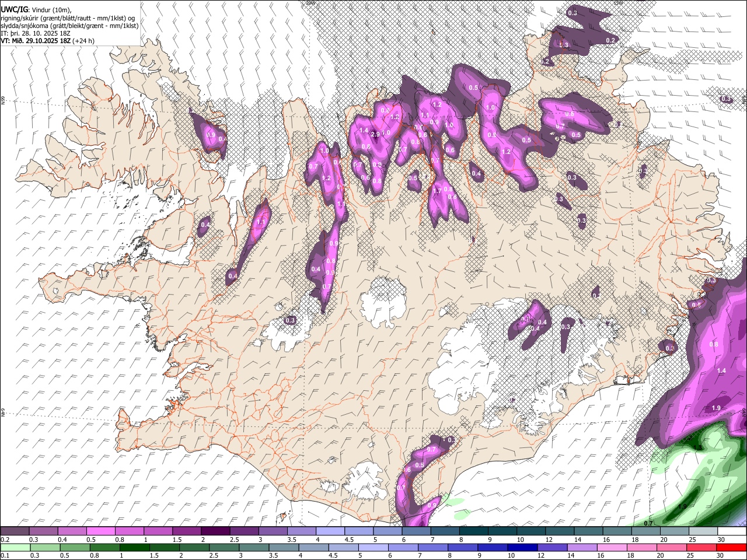This screenshot has height=560, width=747.
Task: Click the '0.2' label in the snow legend
Action: pos(5,540)
